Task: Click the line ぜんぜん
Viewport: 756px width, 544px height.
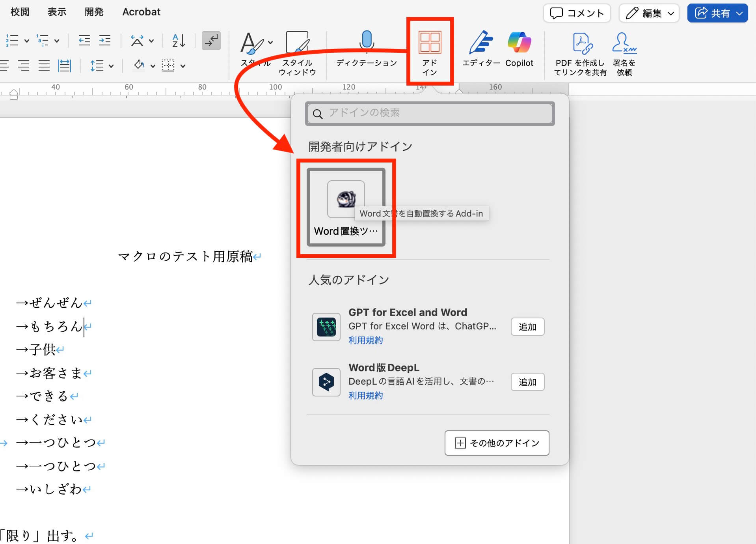Action: 56,303
